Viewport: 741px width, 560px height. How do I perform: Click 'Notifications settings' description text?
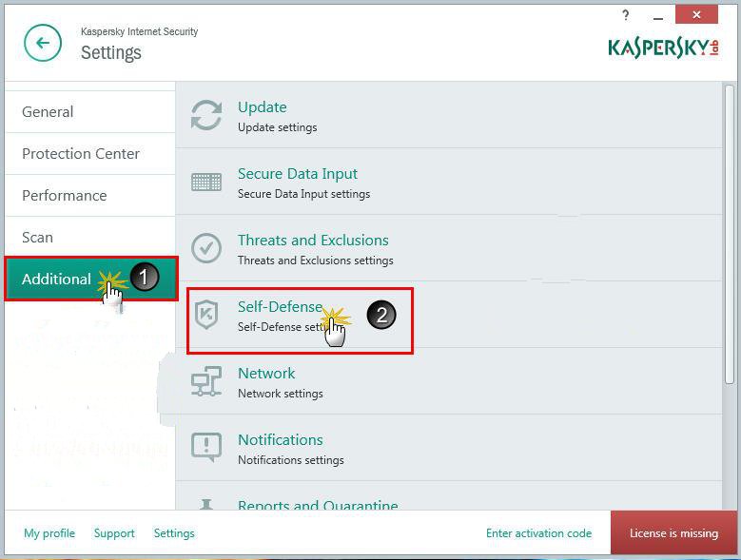pos(291,460)
